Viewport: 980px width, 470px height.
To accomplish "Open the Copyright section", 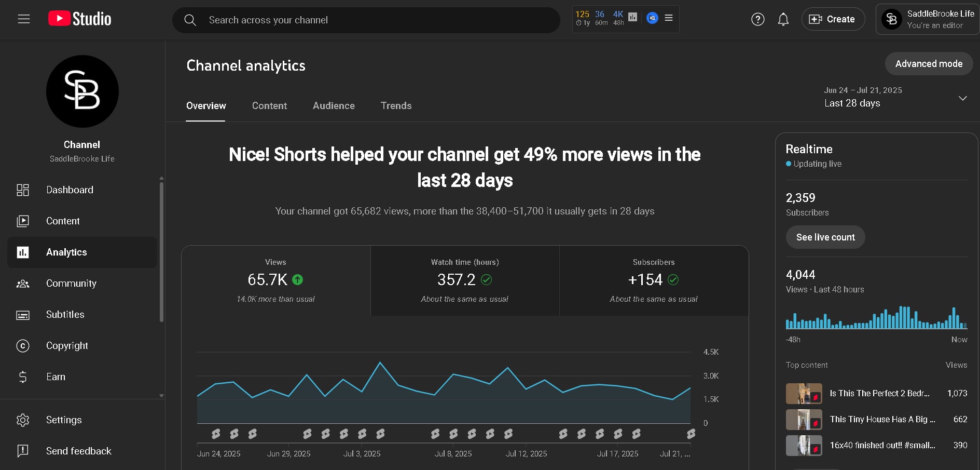I will [82, 346].
